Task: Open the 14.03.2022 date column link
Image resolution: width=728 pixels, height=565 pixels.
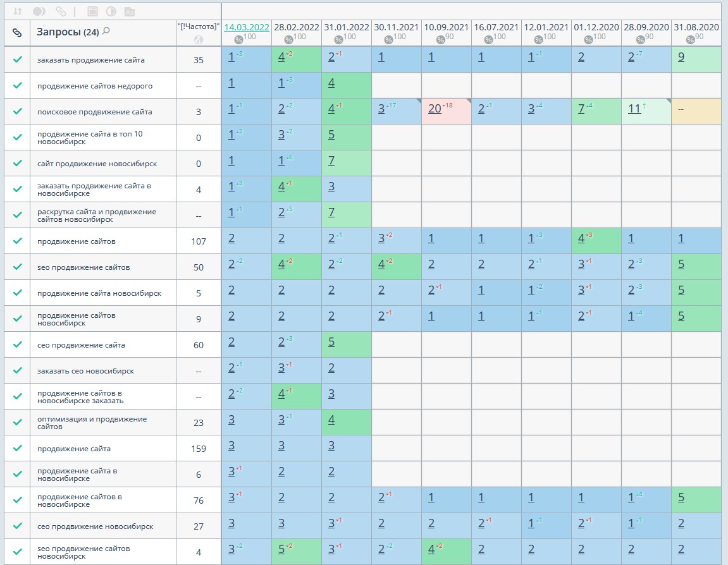Action: [x=247, y=27]
